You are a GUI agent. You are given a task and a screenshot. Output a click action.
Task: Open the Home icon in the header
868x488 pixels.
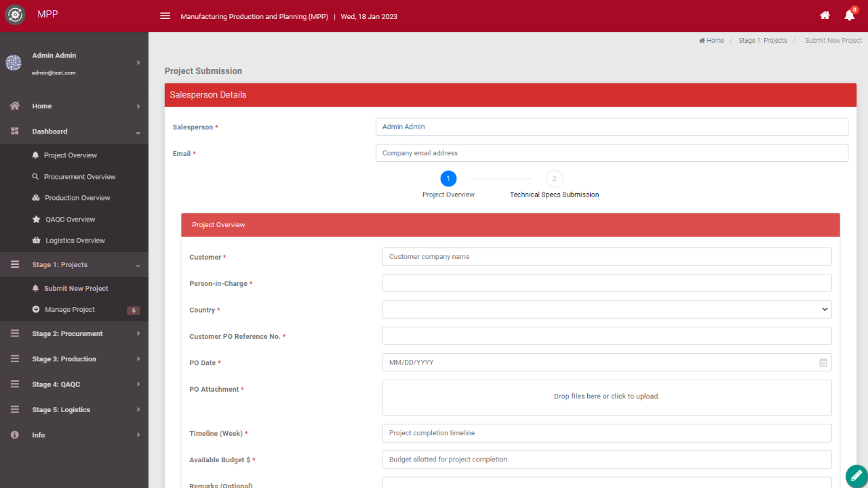click(x=825, y=15)
